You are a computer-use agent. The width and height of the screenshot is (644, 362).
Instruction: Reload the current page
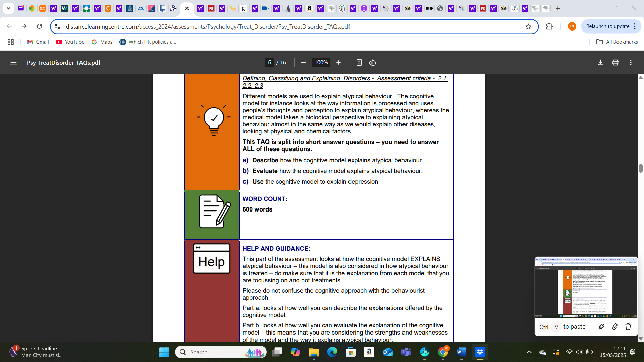(x=39, y=26)
